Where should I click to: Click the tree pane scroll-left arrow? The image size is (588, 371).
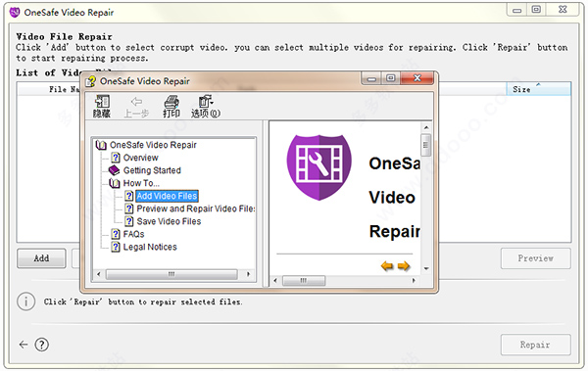pyautogui.click(x=99, y=274)
